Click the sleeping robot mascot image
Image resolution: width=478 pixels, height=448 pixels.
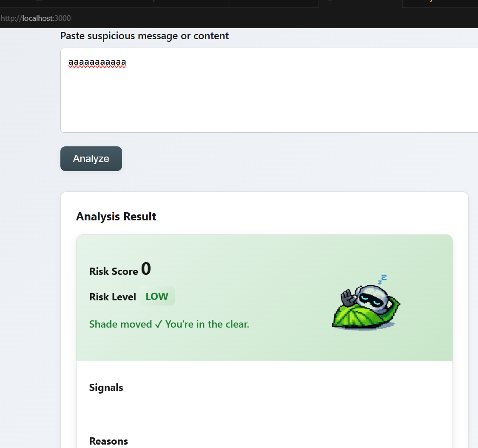(366, 302)
